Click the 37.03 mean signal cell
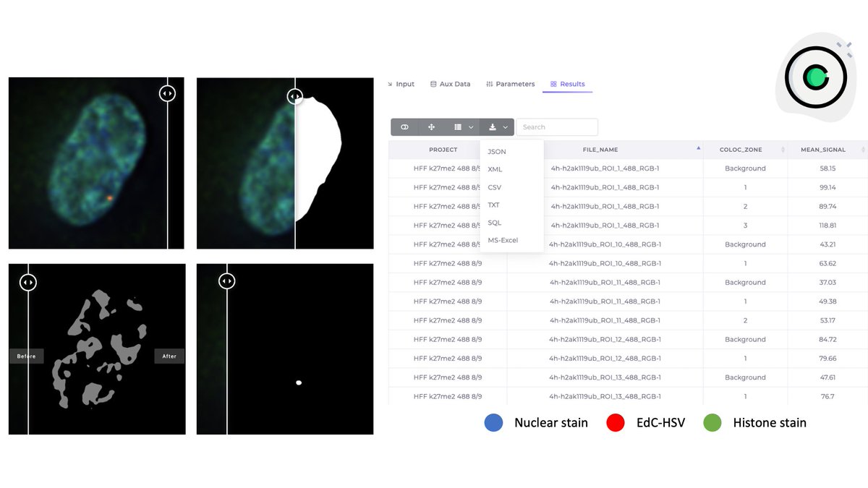The width and height of the screenshot is (868, 488). [x=827, y=283]
